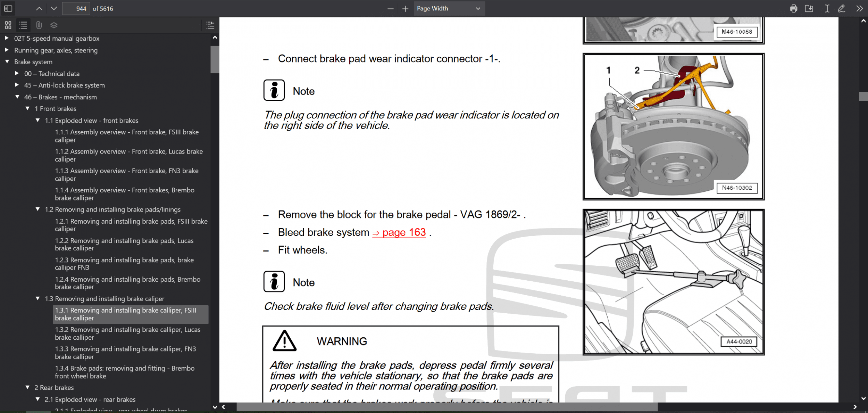Toggle the sidebar panel button
The image size is (868, 413).
pos(8,8)
